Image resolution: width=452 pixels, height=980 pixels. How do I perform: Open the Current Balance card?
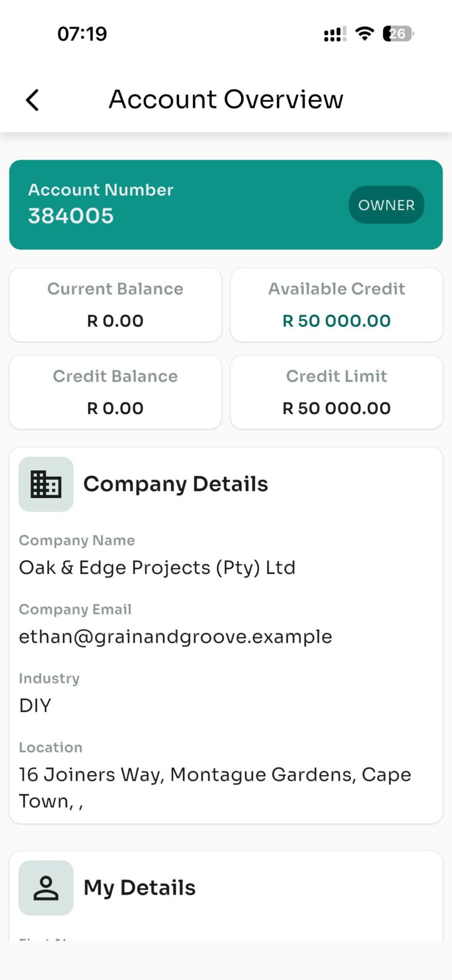(115, 305)
